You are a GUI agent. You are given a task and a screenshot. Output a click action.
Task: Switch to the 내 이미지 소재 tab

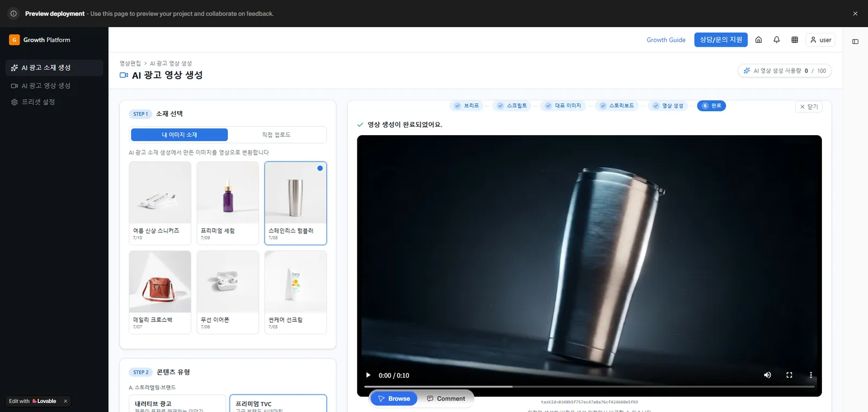[x=180, y=135]
